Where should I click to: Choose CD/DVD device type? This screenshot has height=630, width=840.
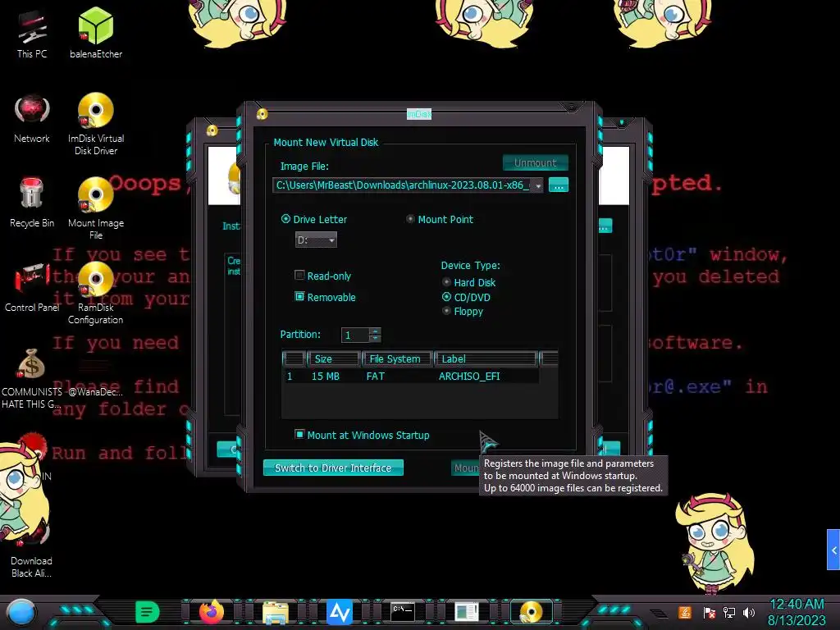coord(446,296)
